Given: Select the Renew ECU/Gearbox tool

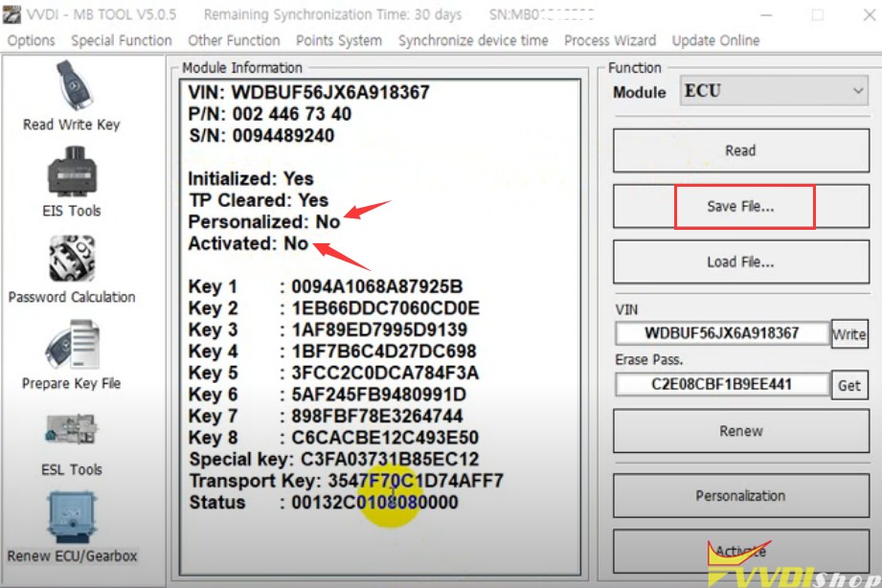Looking at the screenshot, I should [72, 528].
